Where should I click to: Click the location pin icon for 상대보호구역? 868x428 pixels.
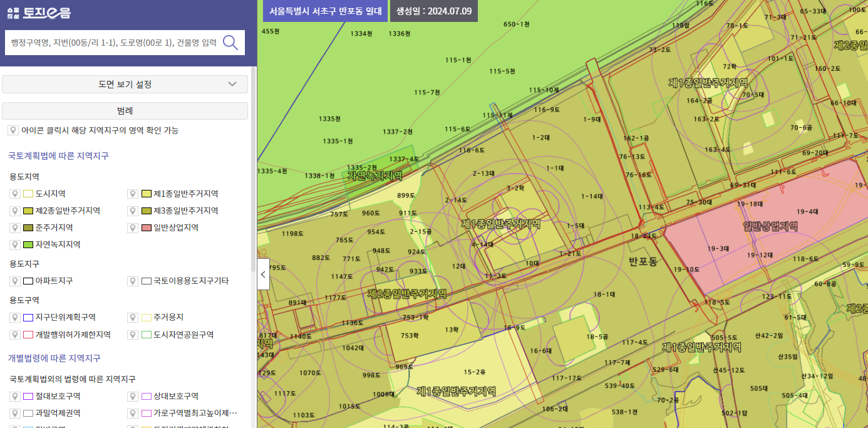[132, 396]
